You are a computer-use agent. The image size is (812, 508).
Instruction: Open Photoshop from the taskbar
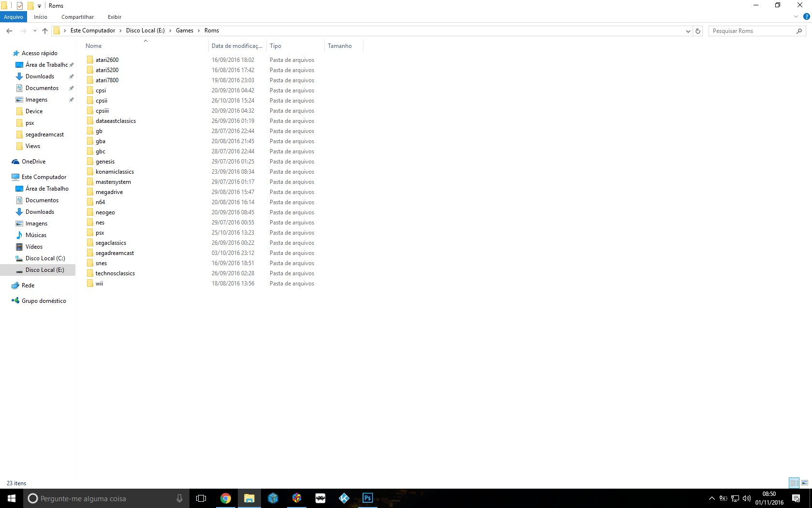click(x=367, y=498)
